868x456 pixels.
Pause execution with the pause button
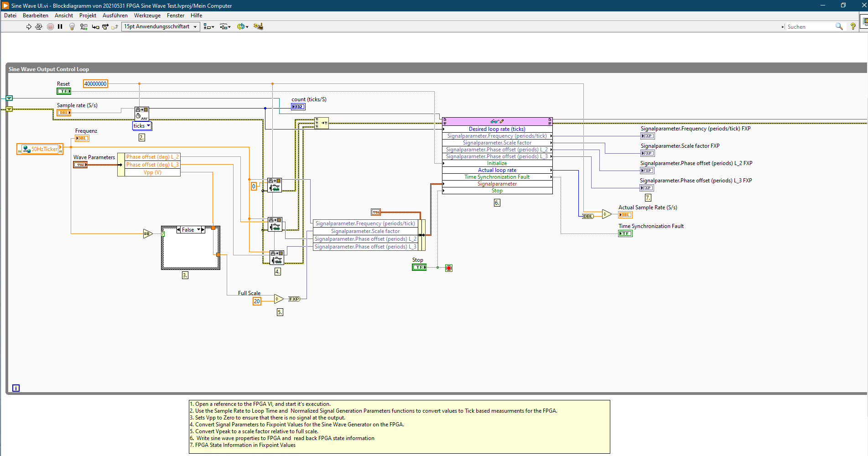coord(60,27)
